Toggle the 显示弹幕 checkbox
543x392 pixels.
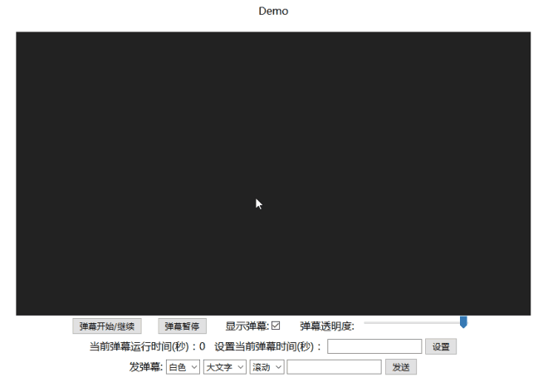pyautogui.click(x=276, y=326)
